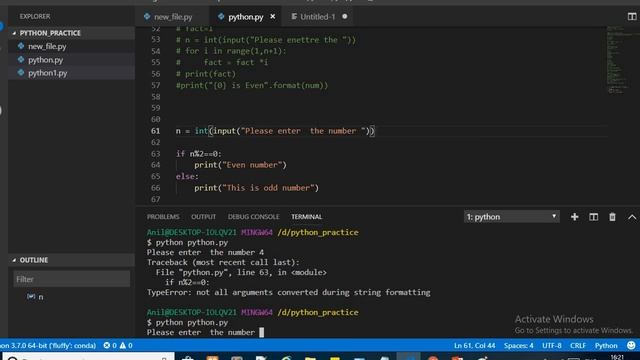The image size is (640, 360).
Task: Click the Python icon beside python1.py in Explorer
Action: coord(21,73)
